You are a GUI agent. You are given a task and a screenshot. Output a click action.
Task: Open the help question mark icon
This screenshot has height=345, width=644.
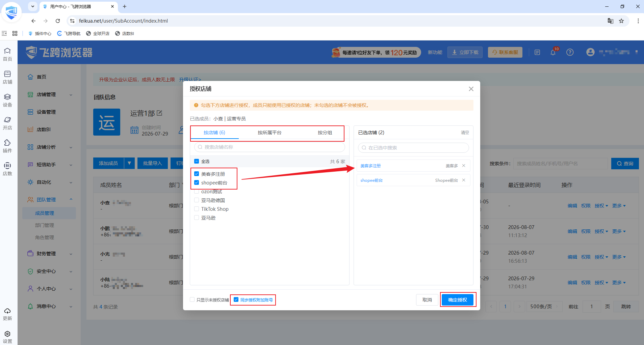(570, 52)
